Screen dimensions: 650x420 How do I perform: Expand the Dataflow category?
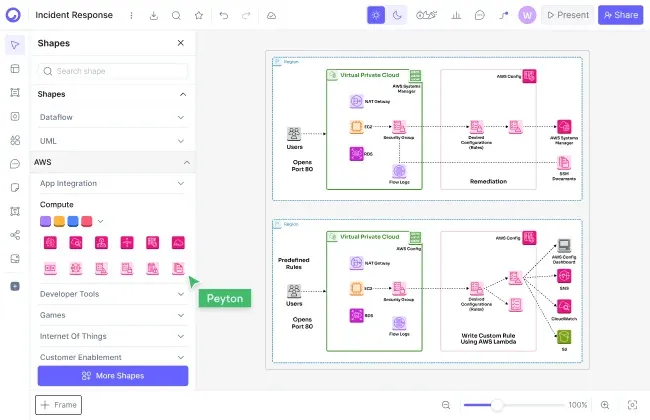(113, 117)
